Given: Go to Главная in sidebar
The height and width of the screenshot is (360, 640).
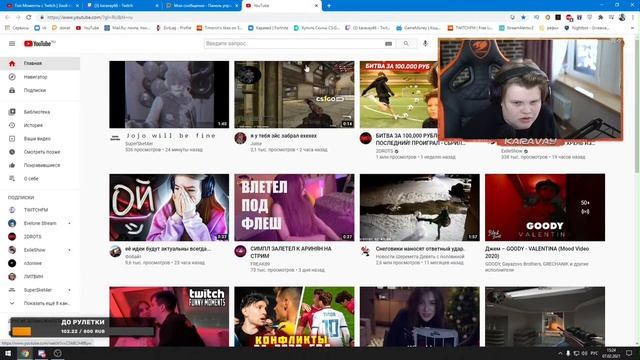Looking at the screenshot, I should (40, 63).
